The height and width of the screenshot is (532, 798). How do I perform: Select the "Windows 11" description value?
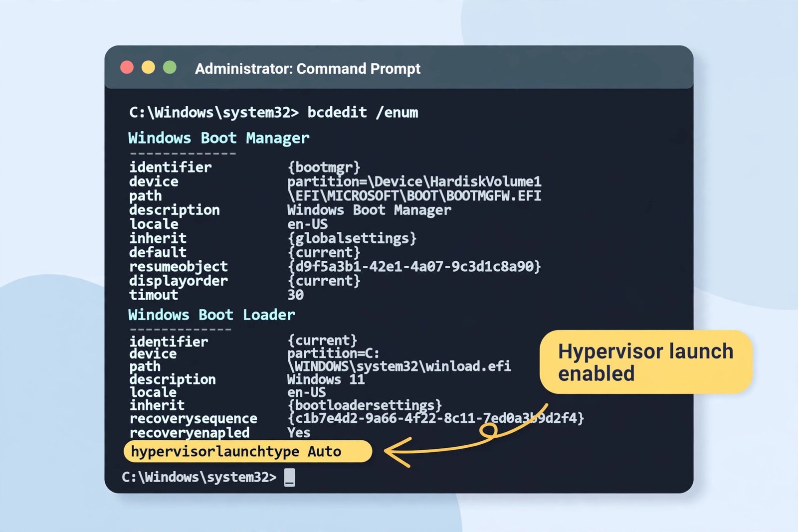coord(326,379)
